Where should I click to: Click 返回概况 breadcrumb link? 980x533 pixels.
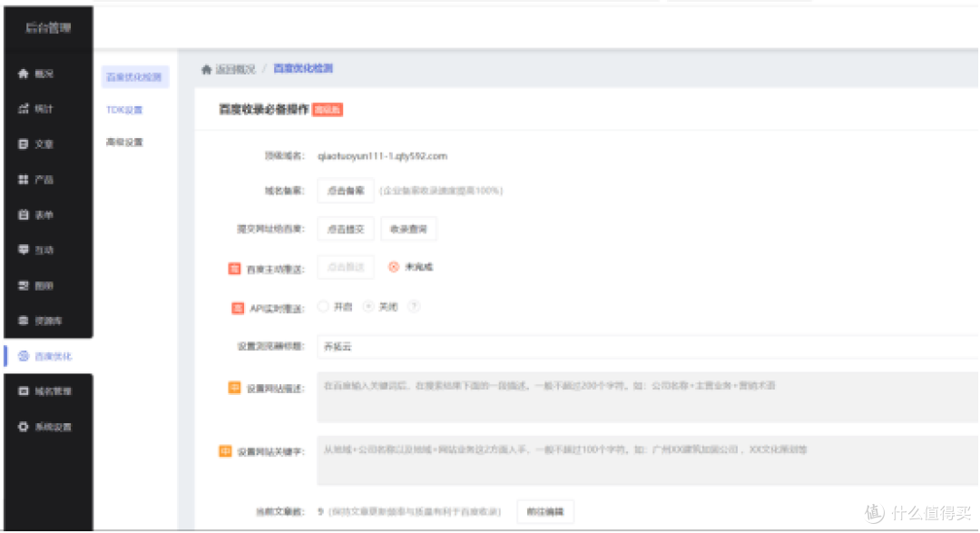[236, 69]
